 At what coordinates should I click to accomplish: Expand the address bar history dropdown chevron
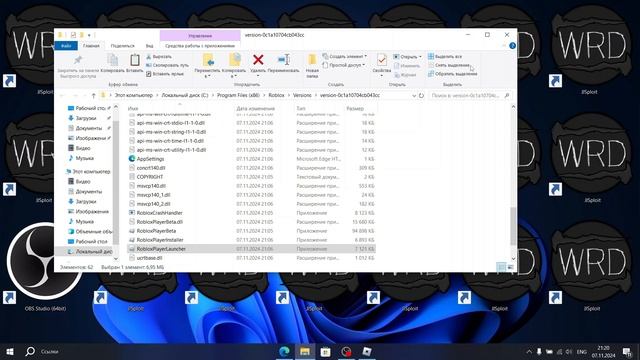(x=414, y=96)
